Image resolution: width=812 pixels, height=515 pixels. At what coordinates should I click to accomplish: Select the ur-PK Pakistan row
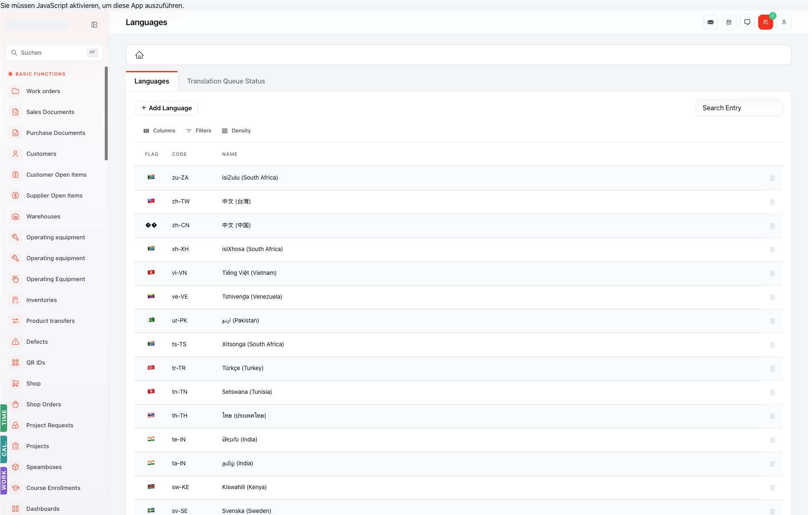(x=458, y=321)
